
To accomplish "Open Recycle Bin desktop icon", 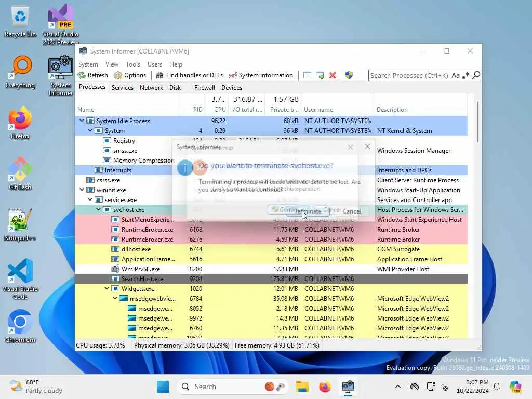I will click(x=20, y=22).
